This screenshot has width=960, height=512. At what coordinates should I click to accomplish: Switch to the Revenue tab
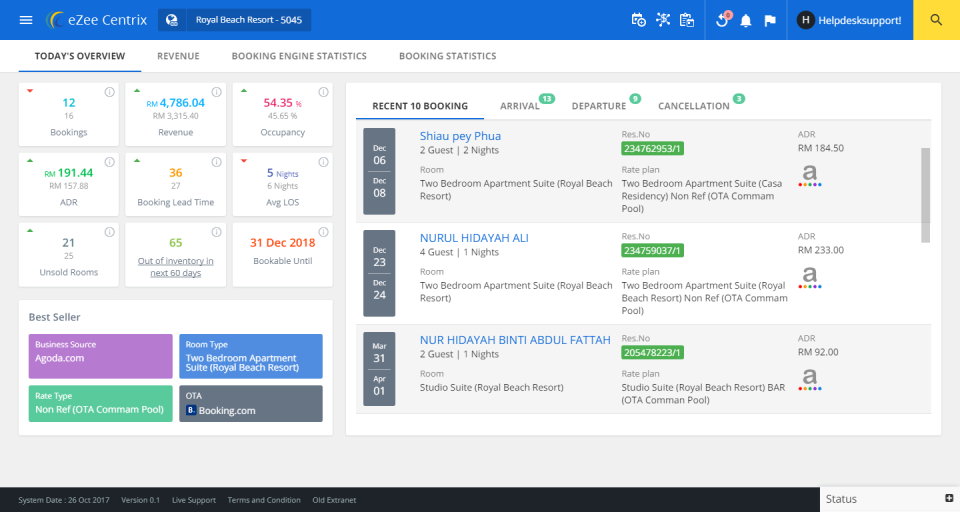[x=178, y=56]
